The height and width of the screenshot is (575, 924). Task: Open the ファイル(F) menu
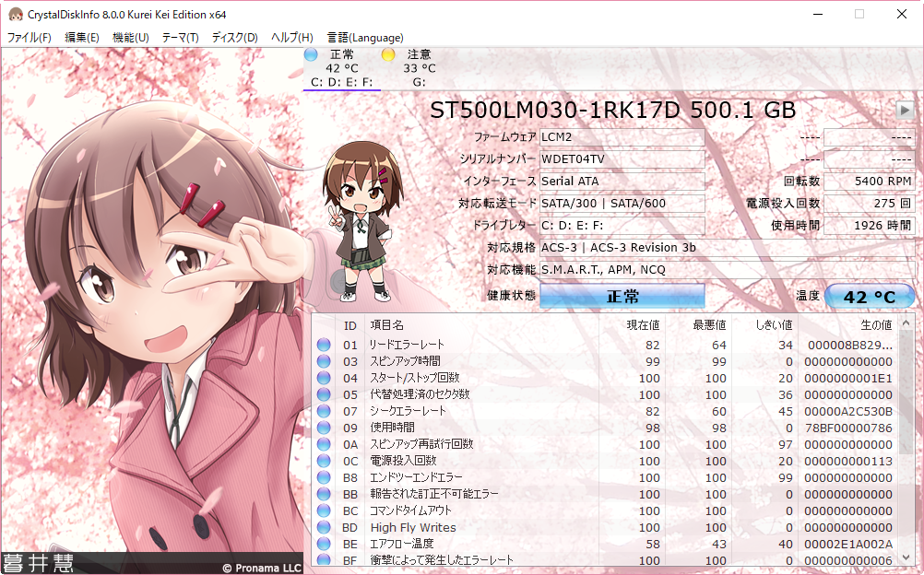29,38
